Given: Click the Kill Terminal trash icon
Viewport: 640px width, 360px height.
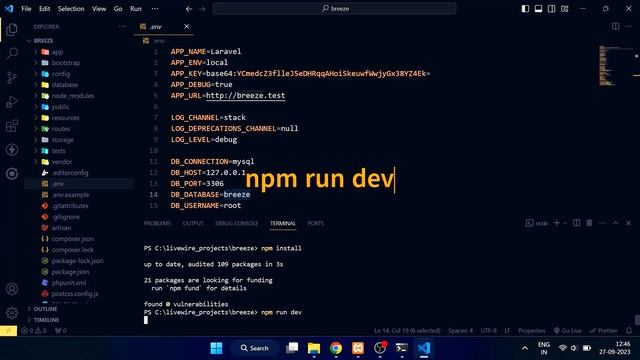Looking at the screenshot, I should [x=589, y=223].
